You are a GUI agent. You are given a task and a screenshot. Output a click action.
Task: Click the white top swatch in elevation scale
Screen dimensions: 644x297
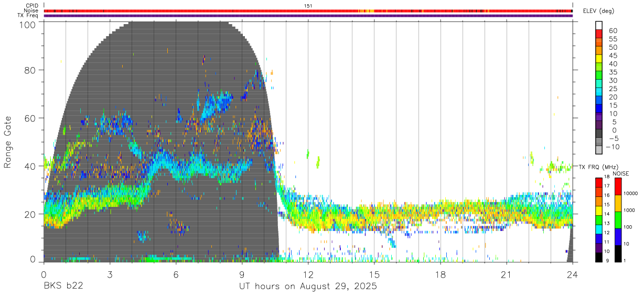click(x=598, y=26)
